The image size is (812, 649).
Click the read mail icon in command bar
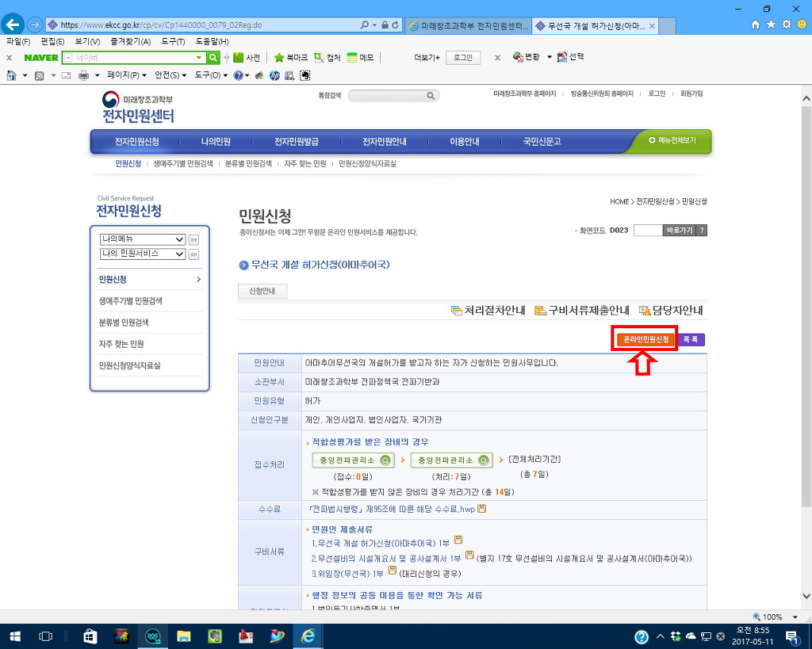point(66,75)
